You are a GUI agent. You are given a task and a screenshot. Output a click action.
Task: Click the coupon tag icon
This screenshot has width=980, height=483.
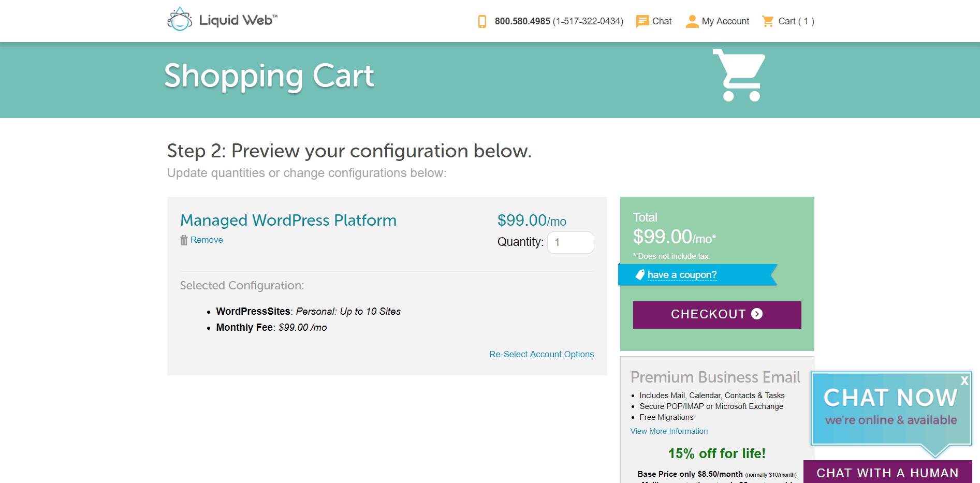click(x=640, y=275)
